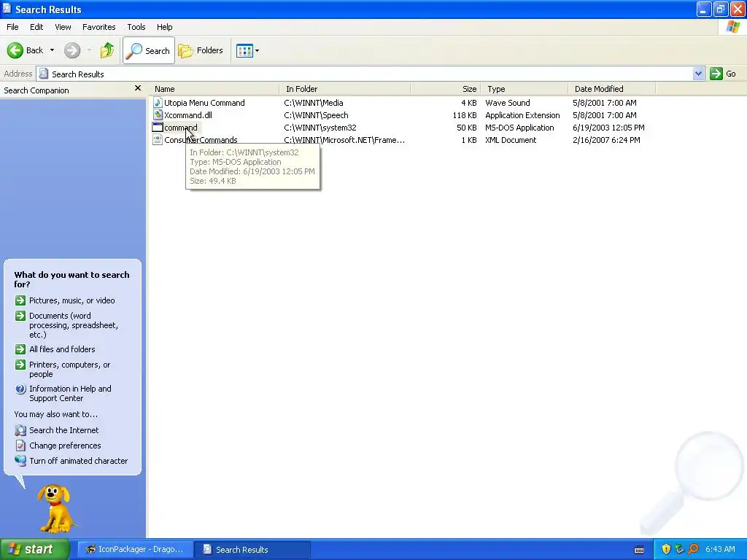Click the C:\WINNT\Media folder cell
The height and width of the screenshot is (560, 747).
pos(314,102)
